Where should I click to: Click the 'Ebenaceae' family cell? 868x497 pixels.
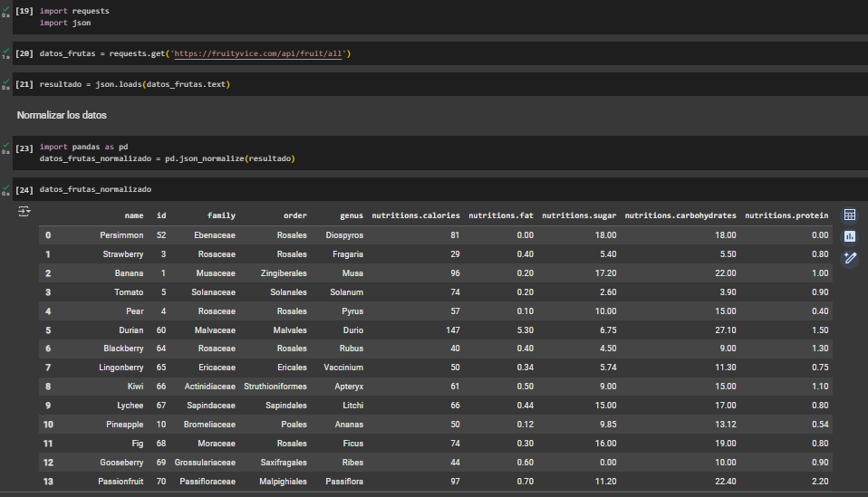tap(215, 235)
